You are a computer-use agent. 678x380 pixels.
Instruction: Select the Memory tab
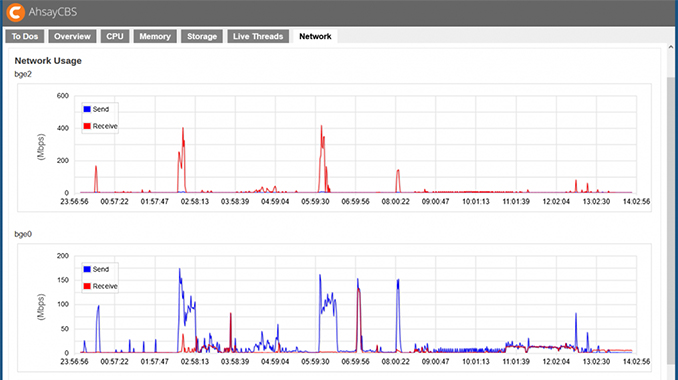pyautogui.click(x=155, y=36)
